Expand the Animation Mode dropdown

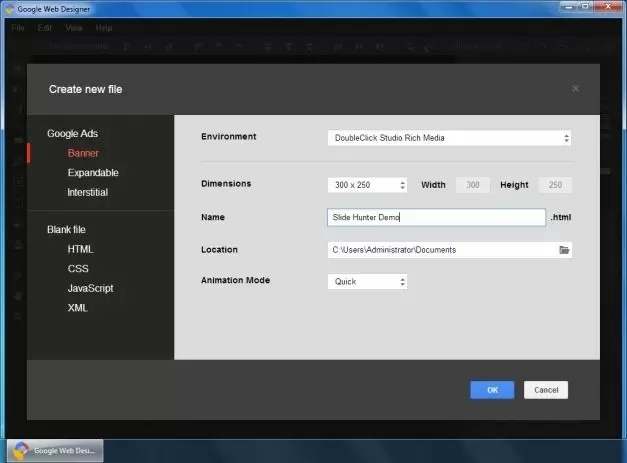[367, 282]
